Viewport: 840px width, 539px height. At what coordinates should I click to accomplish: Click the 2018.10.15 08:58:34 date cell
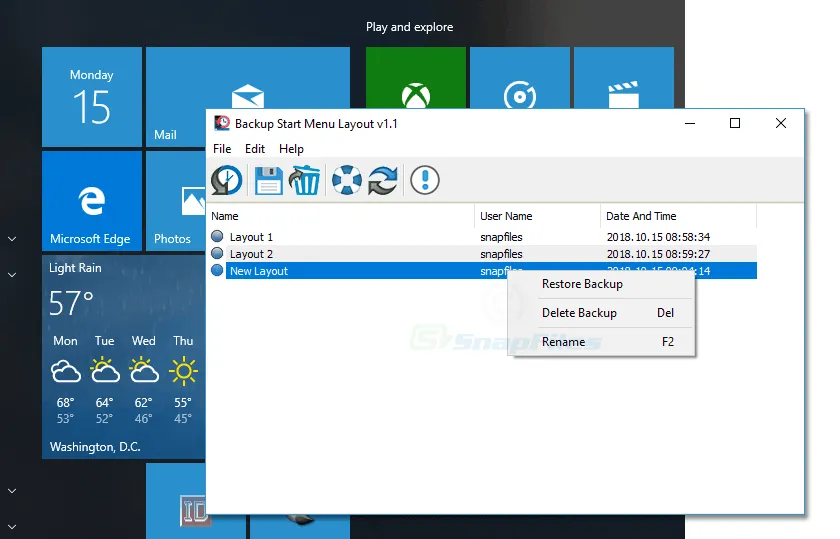[658, 237]
